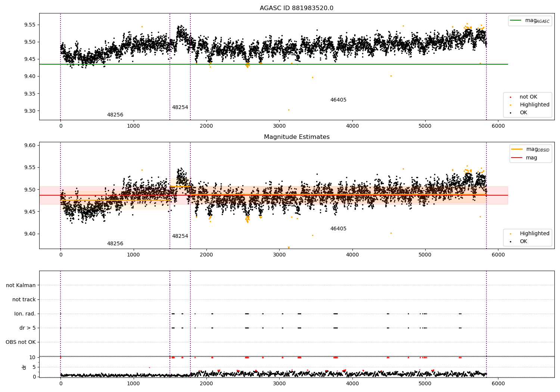Click the red 'not OK' legend marker in top plot
This screenshot has width=560, height=392.
pyautogui.click(x=510, y=97)
